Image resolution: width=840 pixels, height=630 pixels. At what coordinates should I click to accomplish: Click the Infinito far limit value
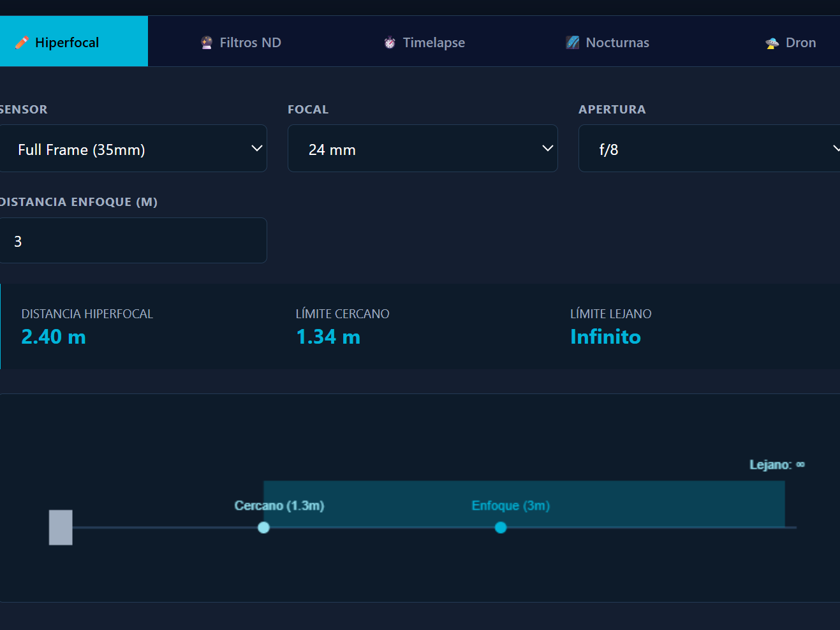(605, 337)
